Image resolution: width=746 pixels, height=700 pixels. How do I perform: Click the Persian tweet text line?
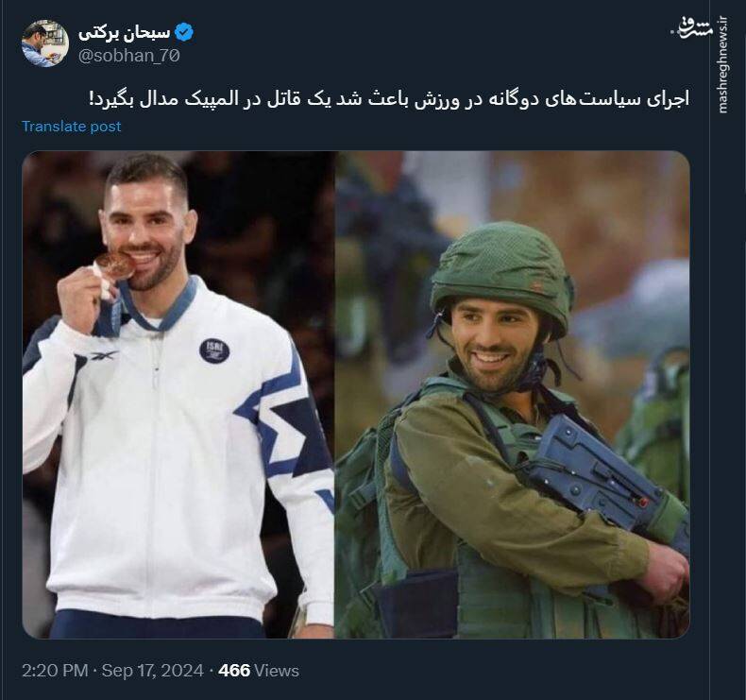click(x=389, y=99)
